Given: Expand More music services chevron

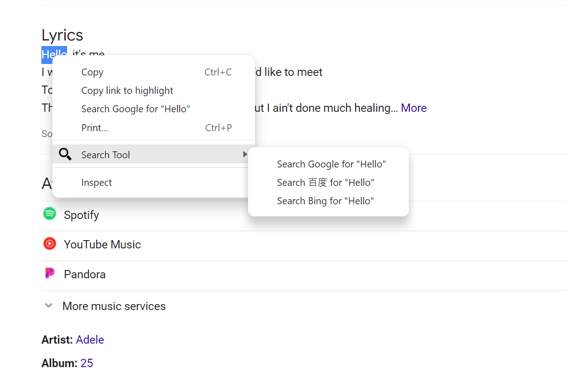Looking at the screenshot, I should (49, 306).
